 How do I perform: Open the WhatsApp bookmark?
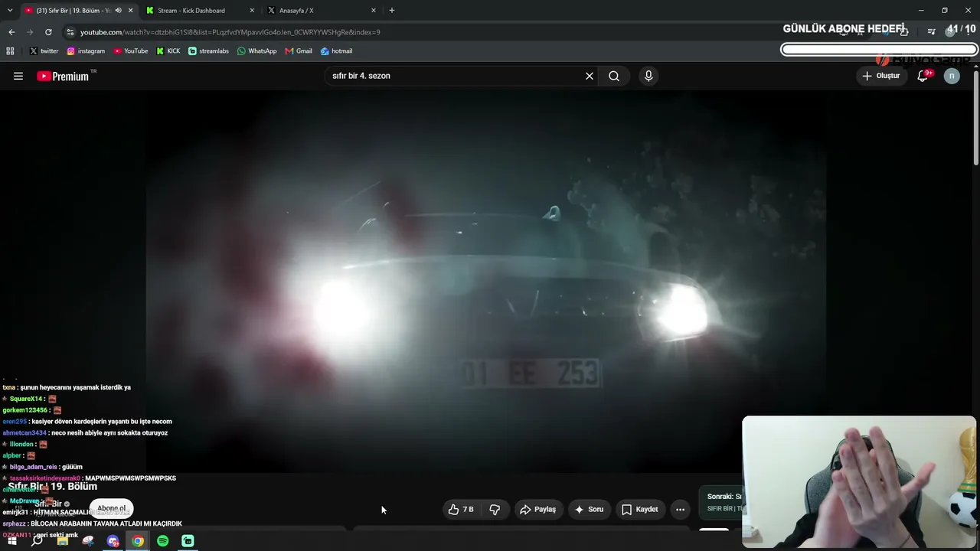[257, 51]
